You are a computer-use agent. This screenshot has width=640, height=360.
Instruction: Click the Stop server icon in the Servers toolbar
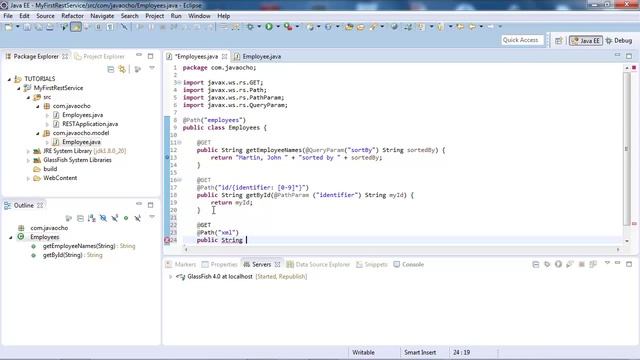[x=582, y=264]
